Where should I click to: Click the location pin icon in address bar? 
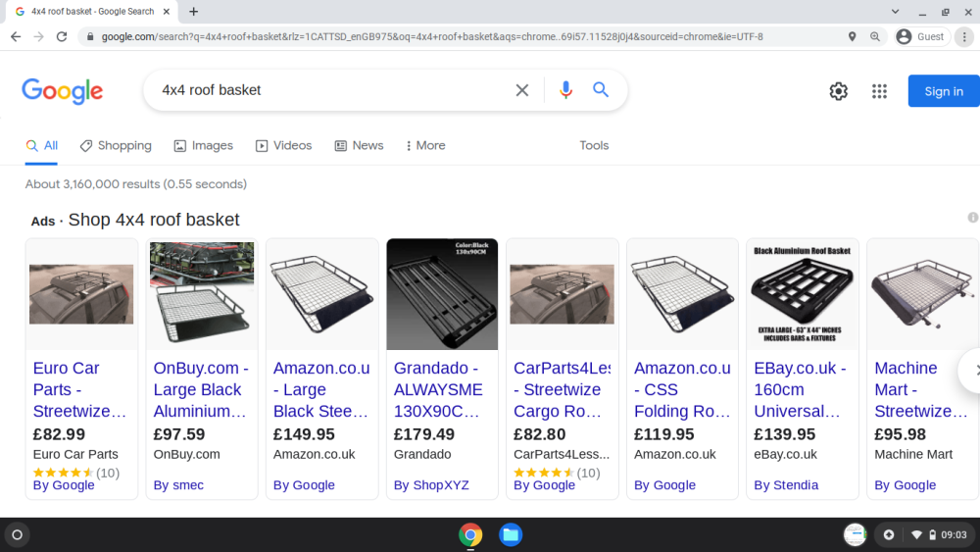[852, 37]
